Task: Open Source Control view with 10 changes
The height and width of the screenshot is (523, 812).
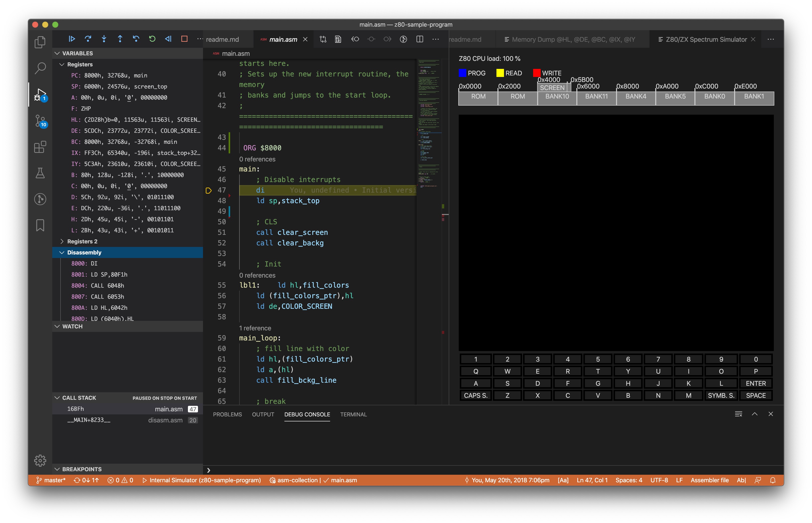Action: point(40,121)
